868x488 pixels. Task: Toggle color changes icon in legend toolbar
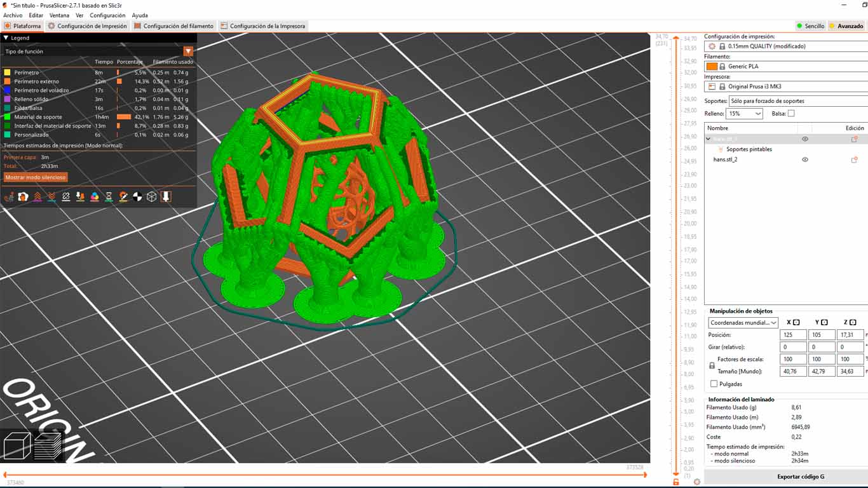(95, 197)
